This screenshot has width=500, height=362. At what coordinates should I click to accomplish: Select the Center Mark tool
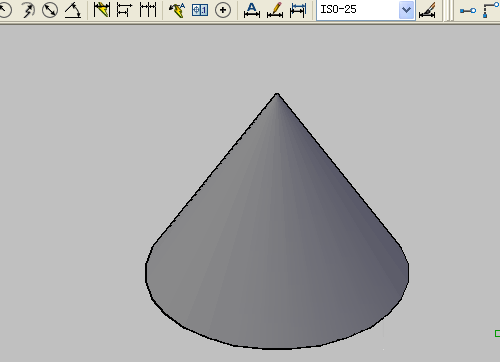click(x=223, y=10)
